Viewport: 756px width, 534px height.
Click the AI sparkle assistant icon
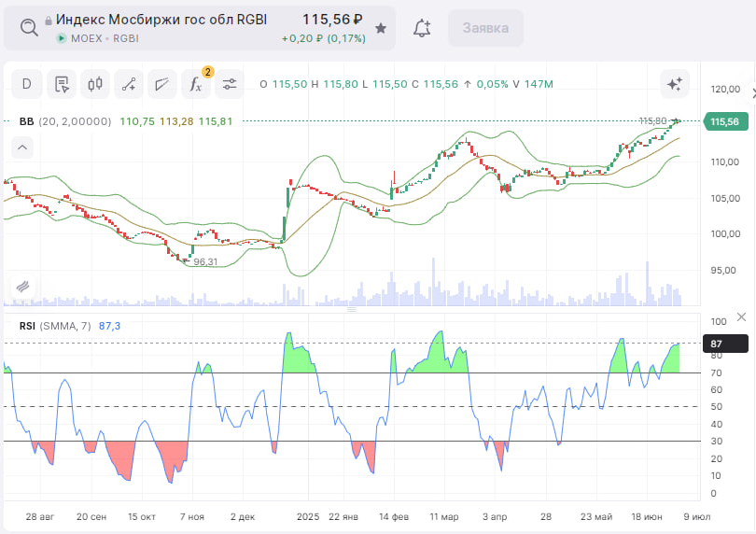coord(675,84)
